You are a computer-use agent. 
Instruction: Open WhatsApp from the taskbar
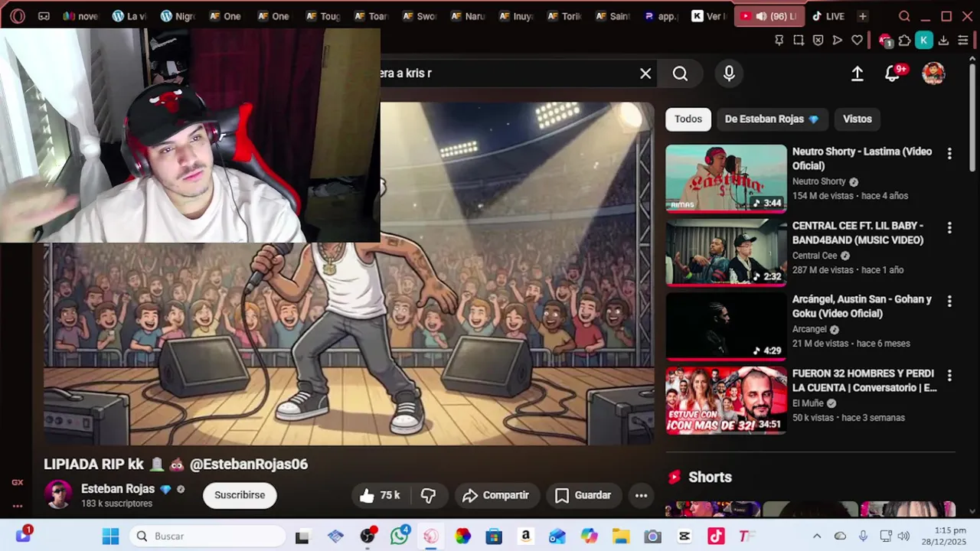click(x=399, y=536)
